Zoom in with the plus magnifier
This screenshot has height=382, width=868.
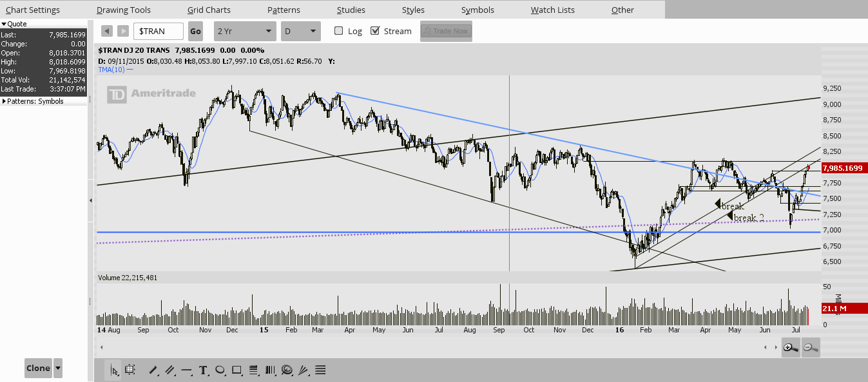coord(791,347)
